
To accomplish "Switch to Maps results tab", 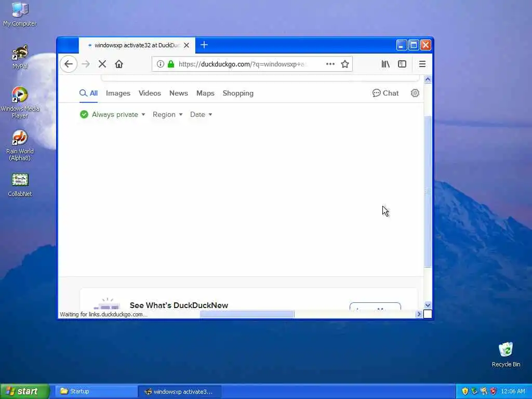I will [x=205, y=93].
